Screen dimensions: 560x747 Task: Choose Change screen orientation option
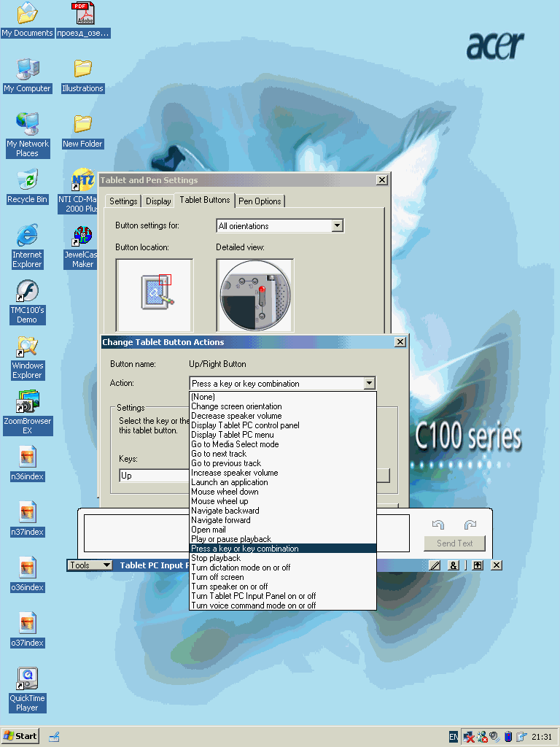(x=282, y=406)
